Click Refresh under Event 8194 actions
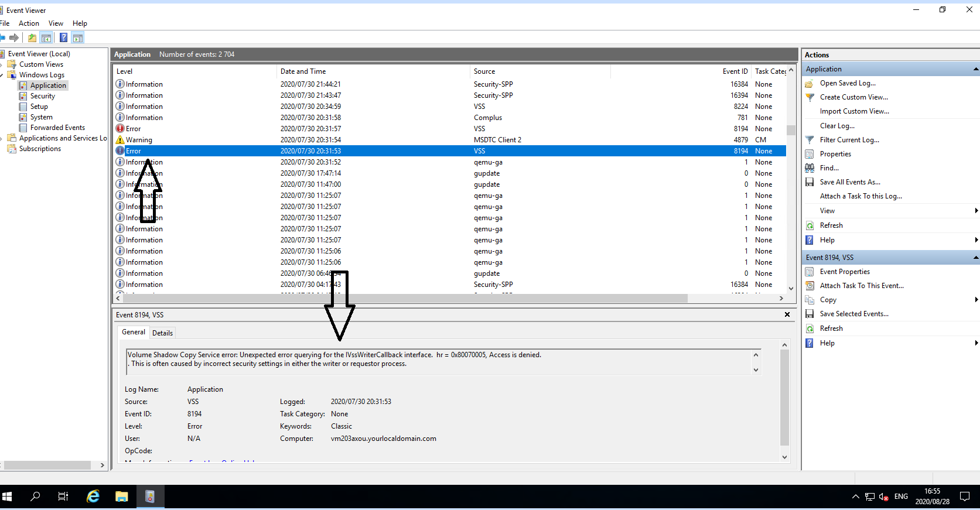The width and height of the screenshot is (980, 510). pyautogui.click(x=831, y=328)
